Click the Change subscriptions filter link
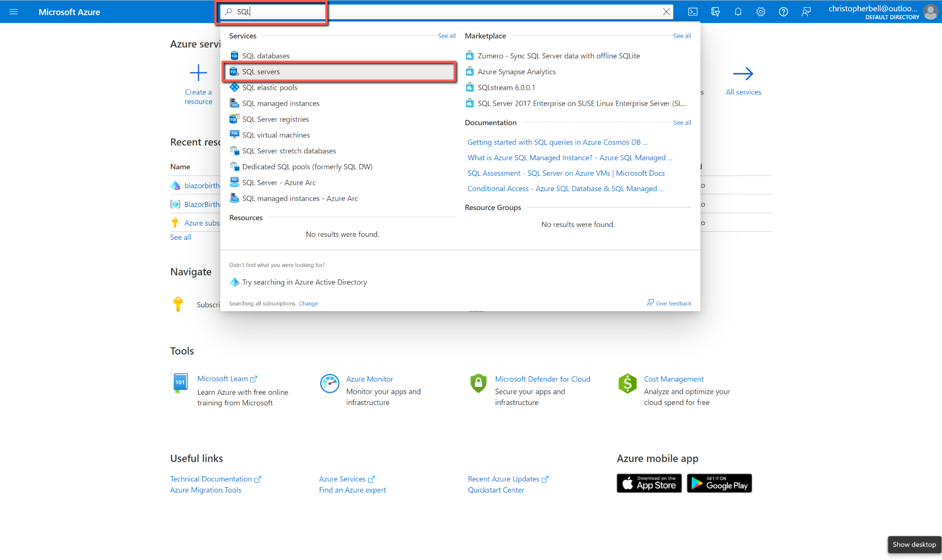Screen dimensions: 942x560 click(x=308, y=303)
